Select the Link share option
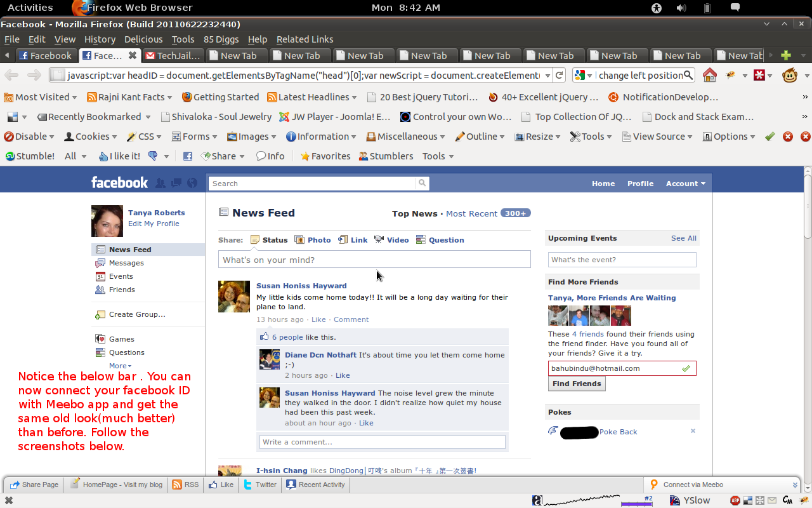 (353, 240)
